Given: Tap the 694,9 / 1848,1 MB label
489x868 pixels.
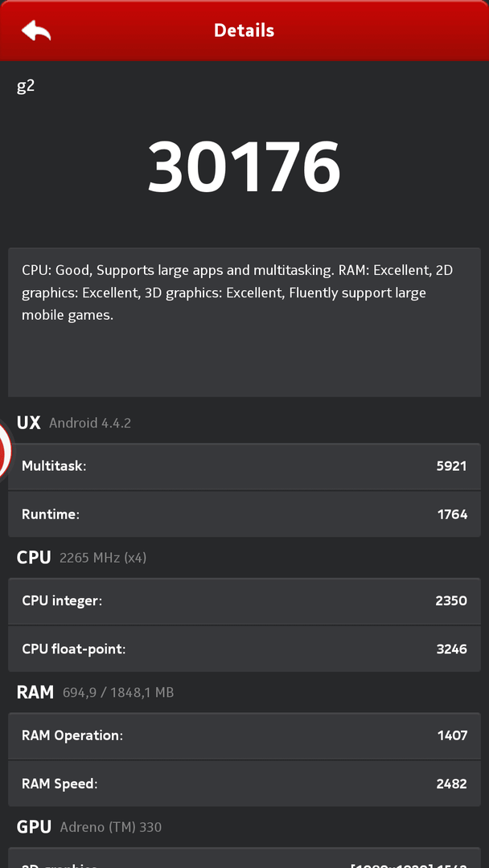Looking at the screenshot, I should (x=118, y=692).
